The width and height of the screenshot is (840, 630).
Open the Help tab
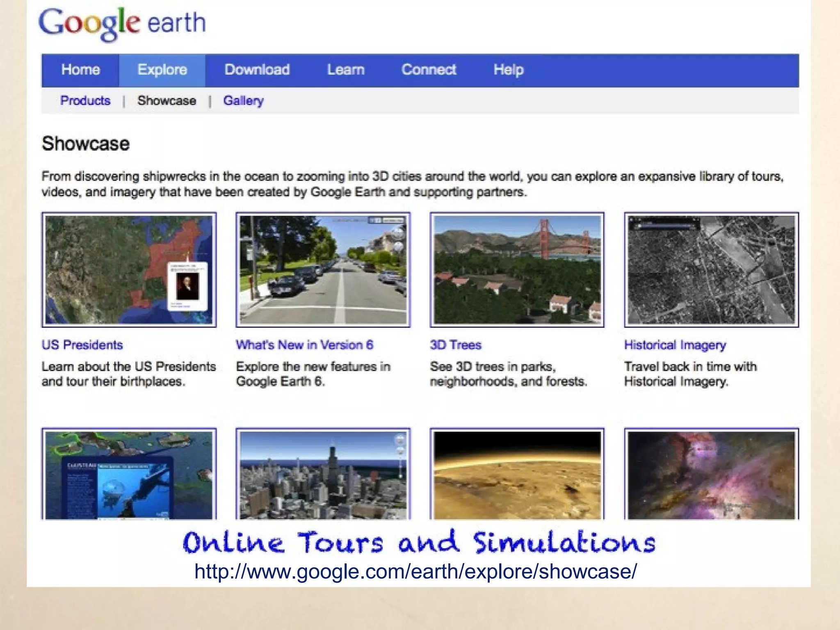[x=508, y=70]
